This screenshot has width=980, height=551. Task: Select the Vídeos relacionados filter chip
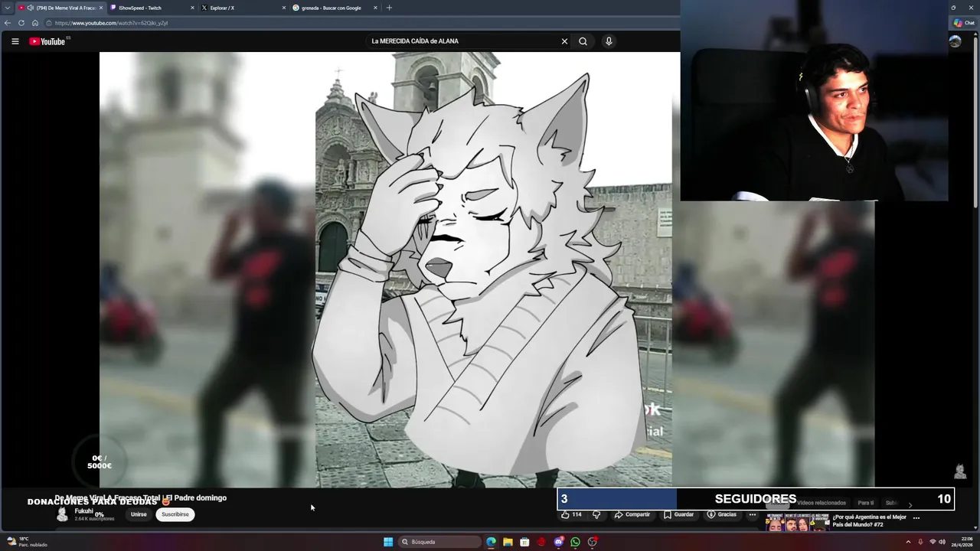pos(821,503)
